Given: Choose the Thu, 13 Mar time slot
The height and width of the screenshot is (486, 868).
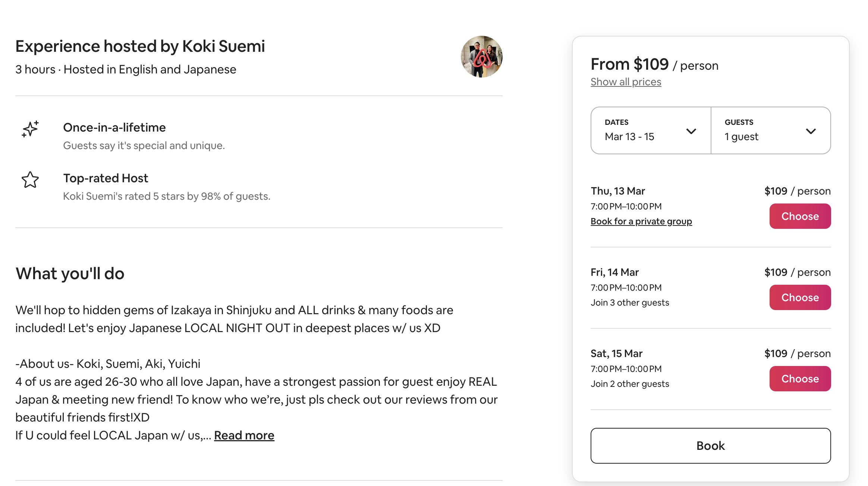Looking at the screenshot, I should click(x=800, y=216).
